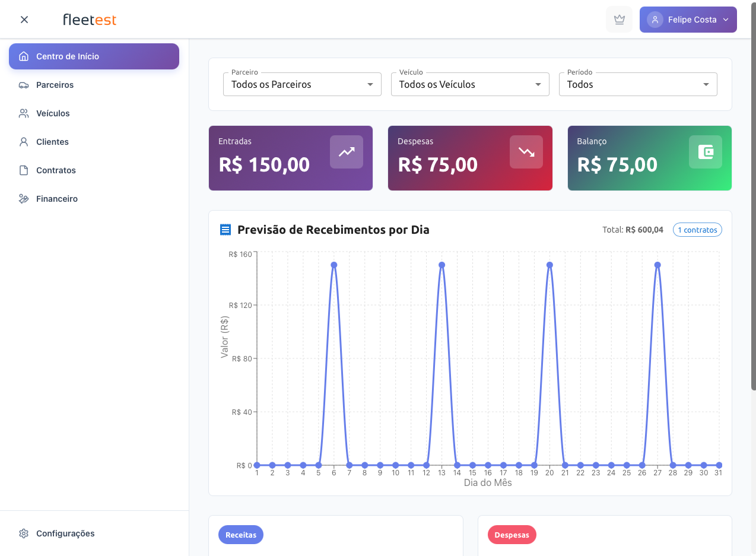Open the Felipe Costa account menu
The width and height of the screenshot is (756, 556).
[688, 19]
